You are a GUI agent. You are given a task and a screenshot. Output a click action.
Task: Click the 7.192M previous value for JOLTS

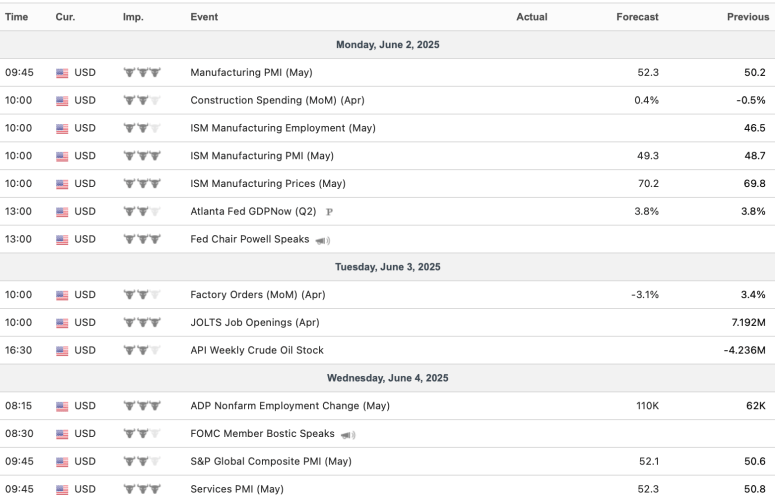click(748, 323)
